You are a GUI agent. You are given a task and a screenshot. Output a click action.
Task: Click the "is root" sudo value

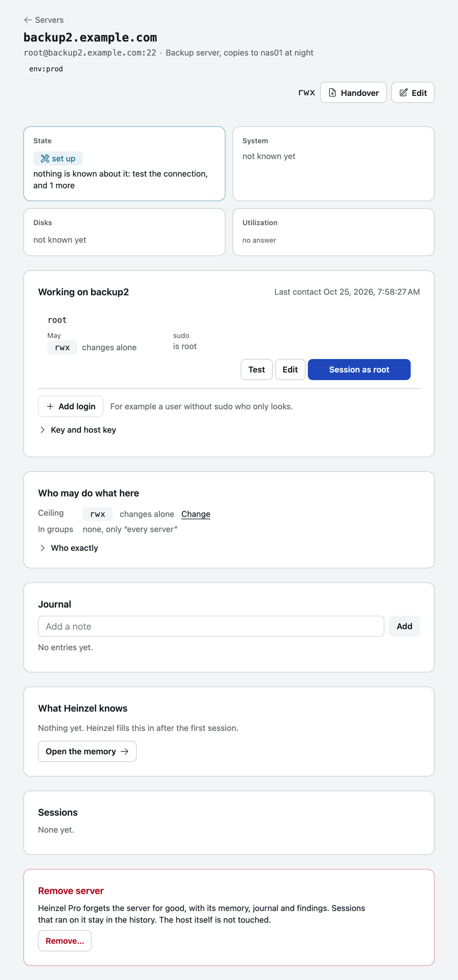[x=185, y=346]
